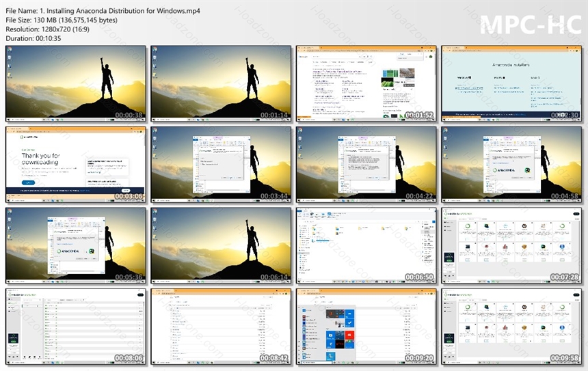Click the red tile in the Start menu frame
The height and width of the screenshot is (371, 588).
pos(349,335)
